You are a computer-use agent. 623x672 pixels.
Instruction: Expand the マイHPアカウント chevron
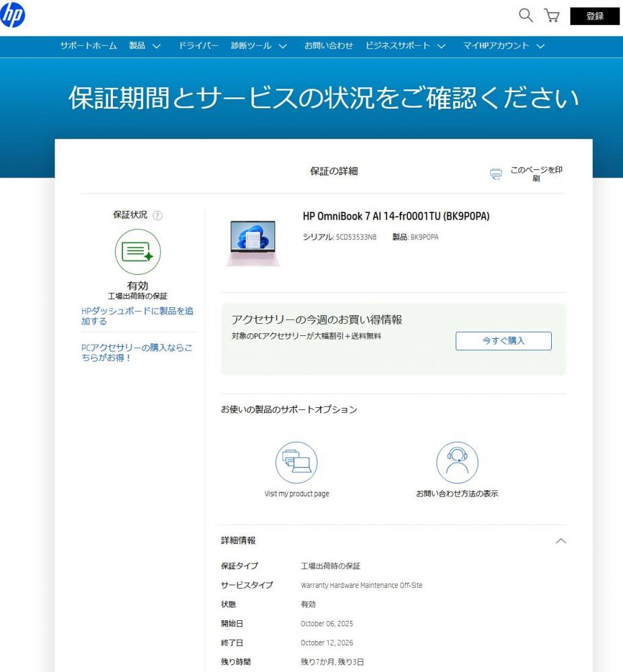tap(541, 46)
